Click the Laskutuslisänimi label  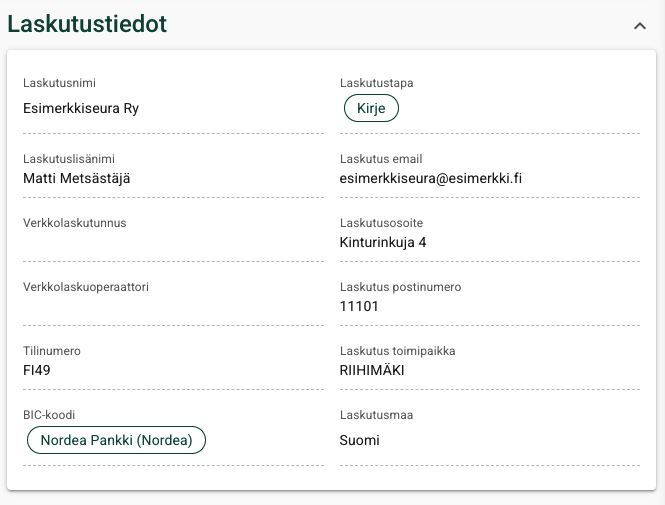coord(69,159)
